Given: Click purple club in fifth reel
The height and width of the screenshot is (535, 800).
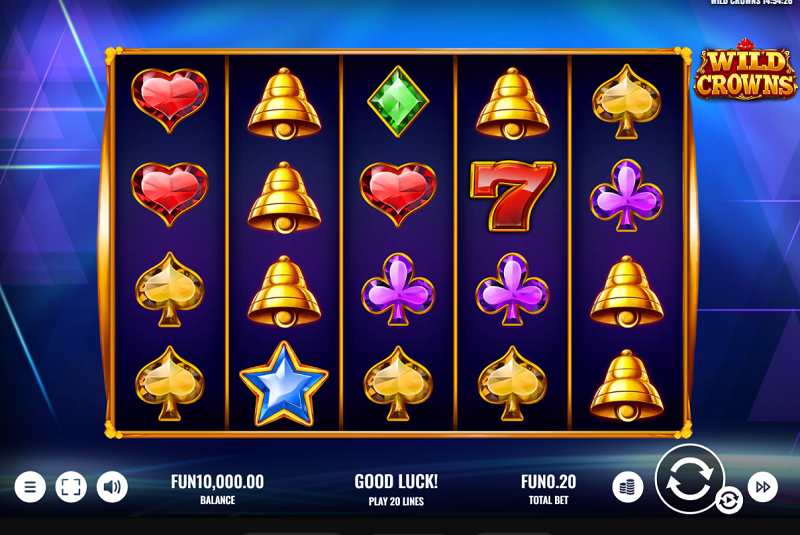Looking at the screenshot, I should 627,195.
